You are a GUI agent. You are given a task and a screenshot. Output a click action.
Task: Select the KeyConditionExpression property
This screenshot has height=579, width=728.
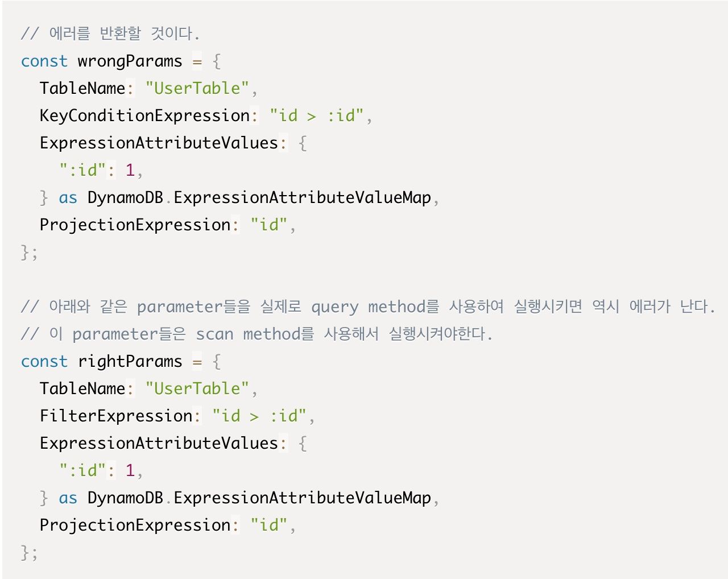pos(144,115)
